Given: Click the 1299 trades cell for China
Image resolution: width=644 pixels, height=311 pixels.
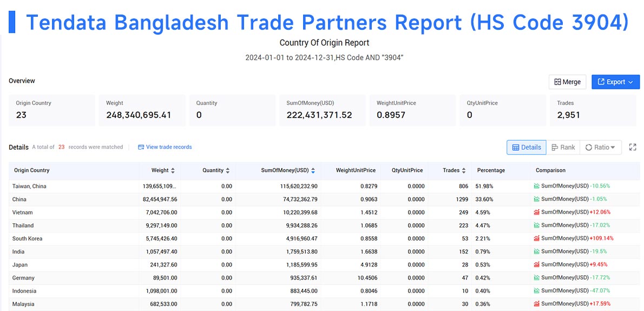Looking at the screenshot, I should point(462,199).
